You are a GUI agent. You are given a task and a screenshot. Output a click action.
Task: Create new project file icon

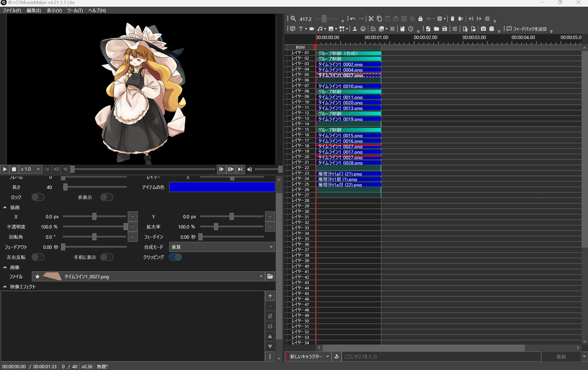point(428,29)
